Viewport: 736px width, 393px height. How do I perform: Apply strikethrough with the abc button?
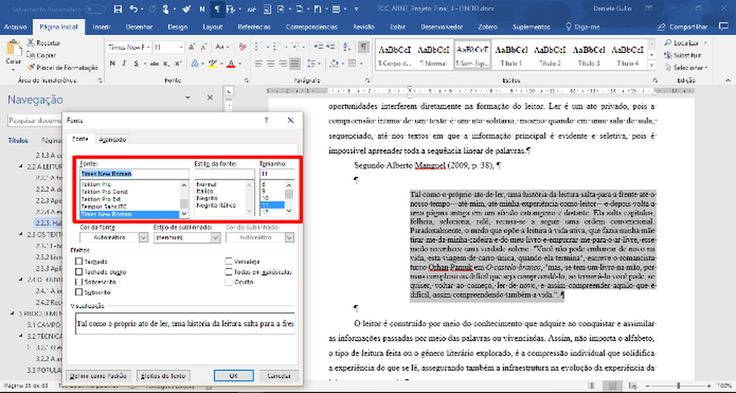tap(154, 63)
